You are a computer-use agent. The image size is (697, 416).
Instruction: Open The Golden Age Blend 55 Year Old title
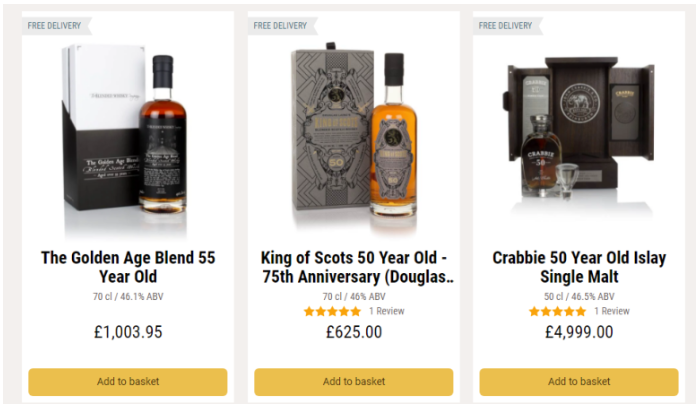[128, 267]
